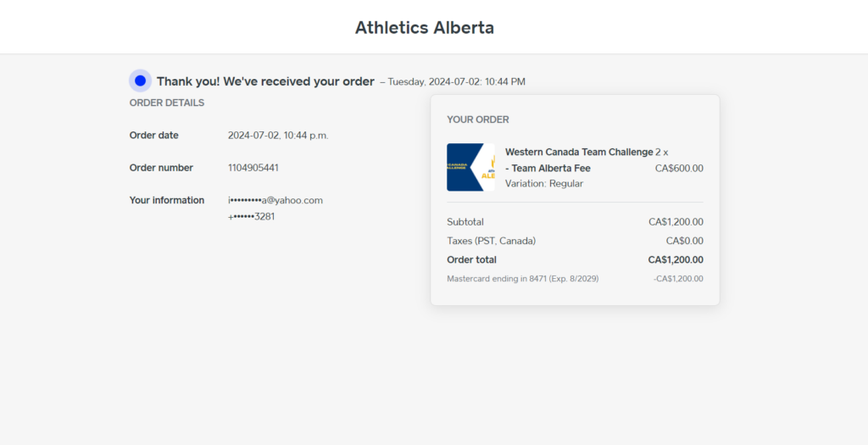
Task: Click the Taxes (PST, Canada) row label
Action: click(491, 241)
